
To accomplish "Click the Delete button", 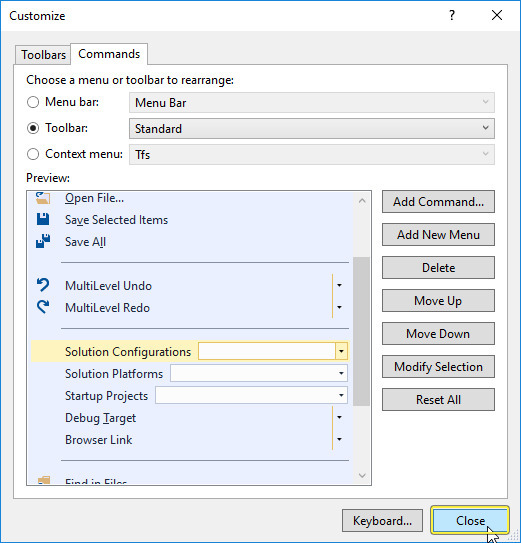I will 438,267.
